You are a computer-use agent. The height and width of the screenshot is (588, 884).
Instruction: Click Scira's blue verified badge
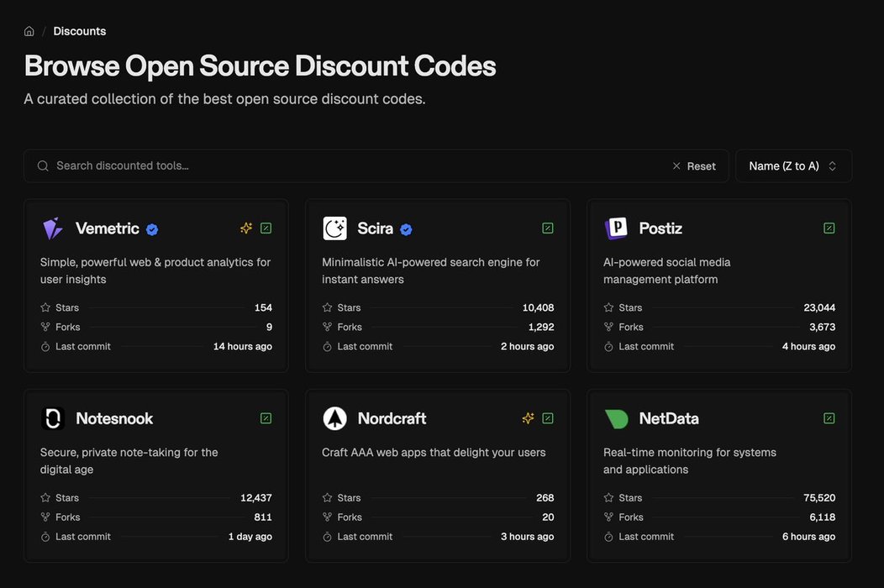406,229
